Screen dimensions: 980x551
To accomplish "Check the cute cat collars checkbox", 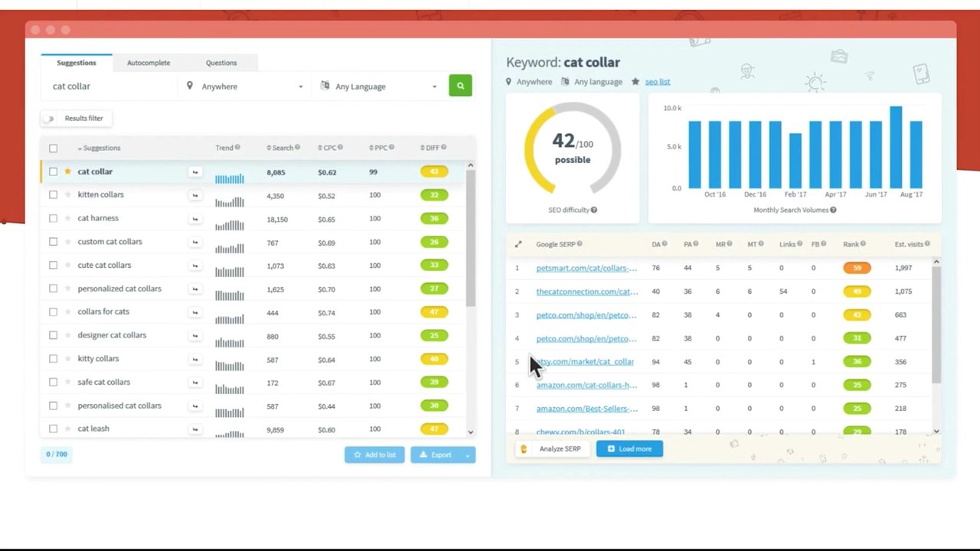I will (x=53, y=266).
